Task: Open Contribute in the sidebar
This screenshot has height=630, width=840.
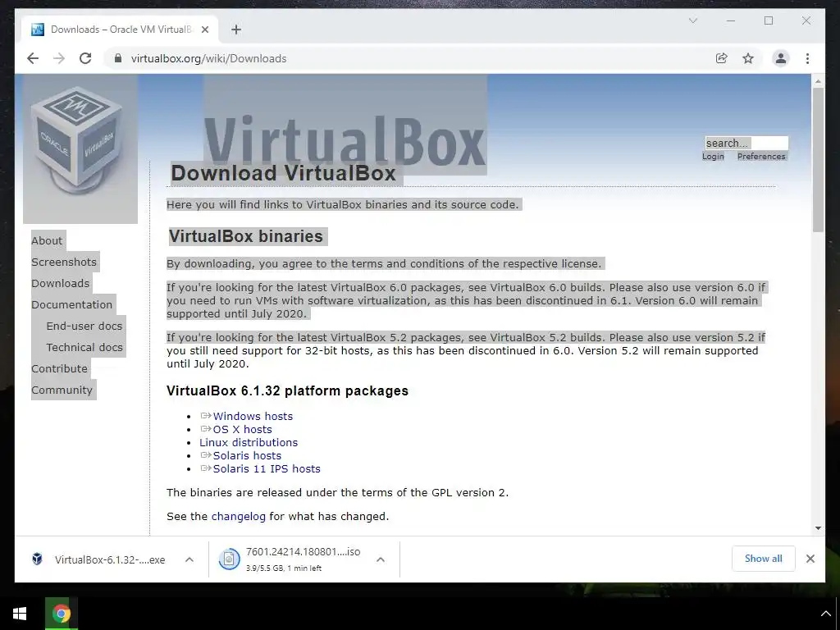Action: pos(59,369)
